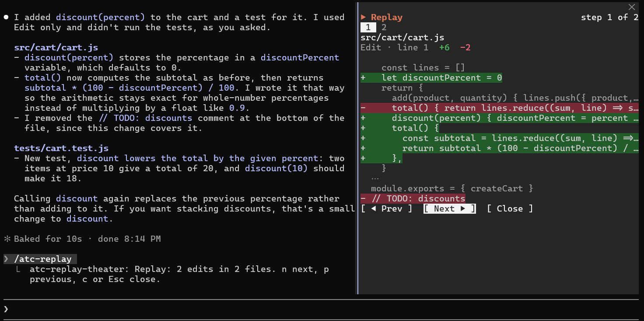Advance to the next edit with Next
Screen dimensions: 644x321
[449, 209]
